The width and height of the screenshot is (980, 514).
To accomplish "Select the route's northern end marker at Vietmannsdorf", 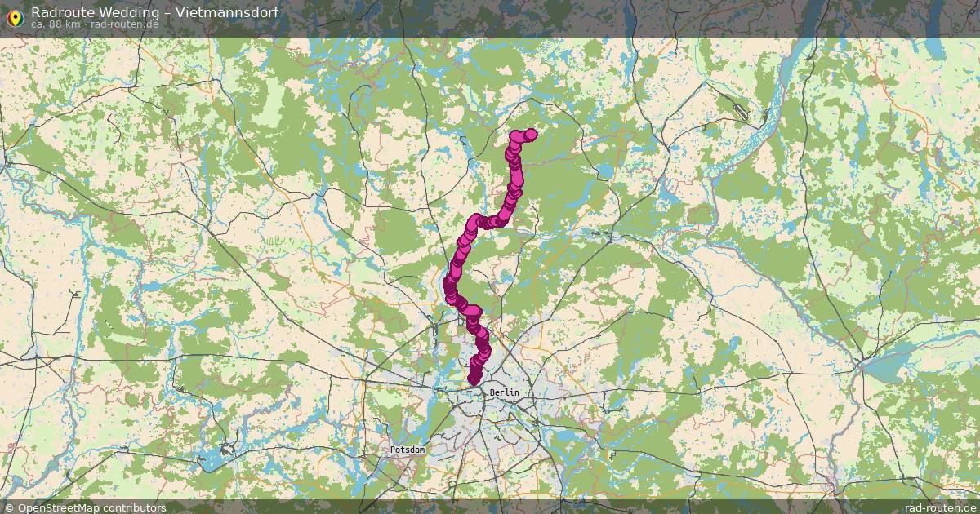I will (531, 134).
